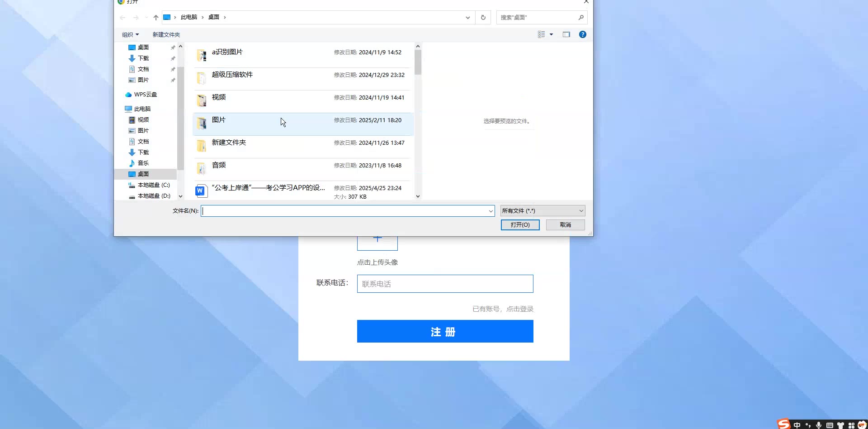Image resolution: width=868 pixels, height=429 pixels.
Task: Open the address bar history dropdown
Action: [468, 18]
